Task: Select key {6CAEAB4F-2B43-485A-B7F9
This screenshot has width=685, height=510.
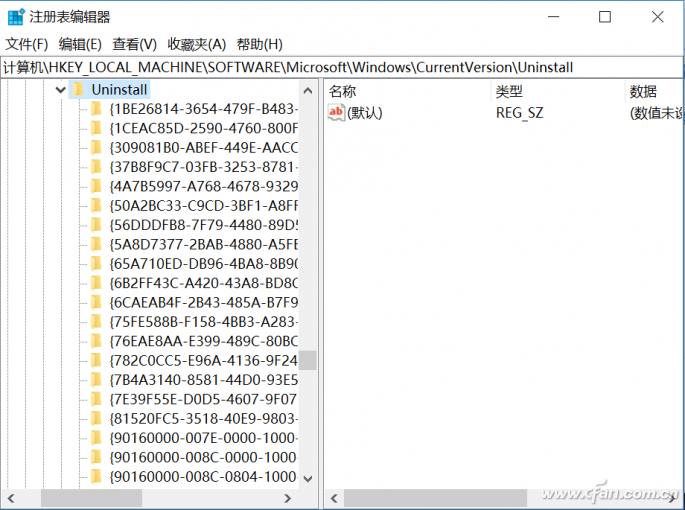Action: pyautogui.click(x=204, y=302)
